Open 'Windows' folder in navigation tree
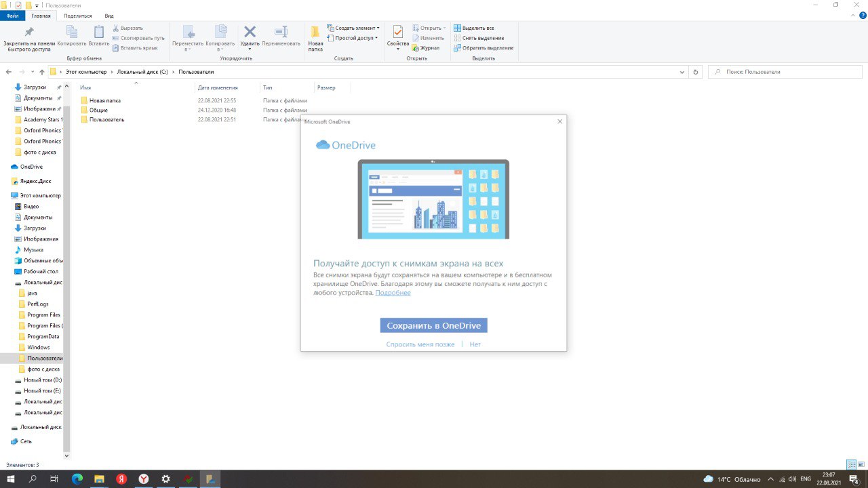This screenshot has width=868, height=488. point(39,347)
